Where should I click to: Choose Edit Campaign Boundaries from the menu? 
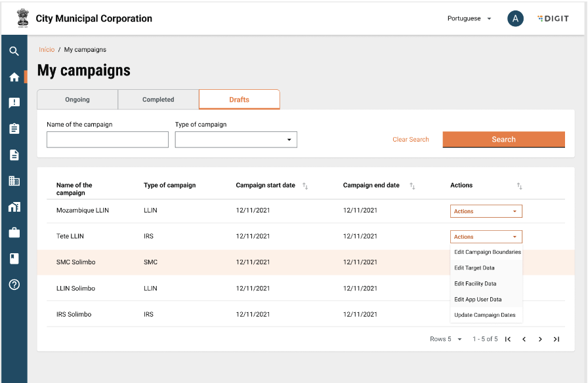(x=486, y=252)
